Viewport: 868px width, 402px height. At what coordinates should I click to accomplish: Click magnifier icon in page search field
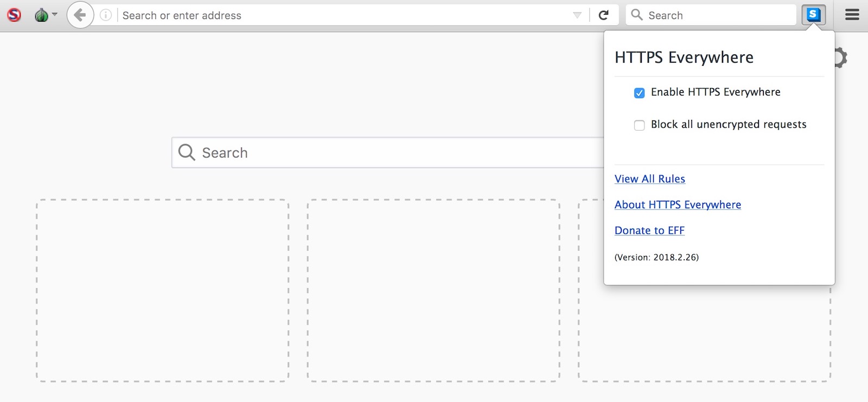(x=187, y=152)
